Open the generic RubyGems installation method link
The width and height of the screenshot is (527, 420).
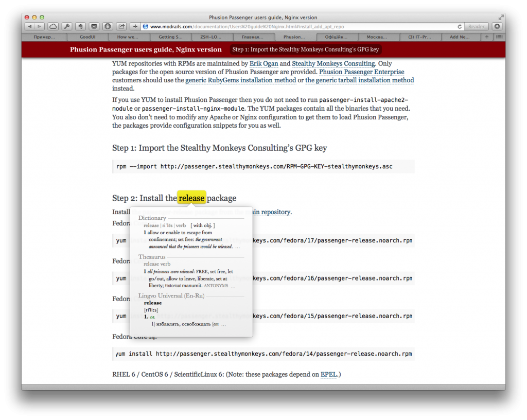click(240, 80)
